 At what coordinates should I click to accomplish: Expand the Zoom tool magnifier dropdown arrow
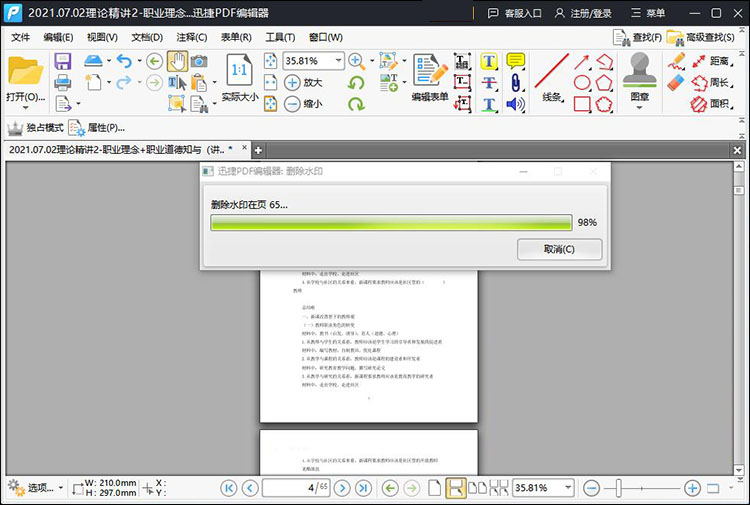coord(372,61)
